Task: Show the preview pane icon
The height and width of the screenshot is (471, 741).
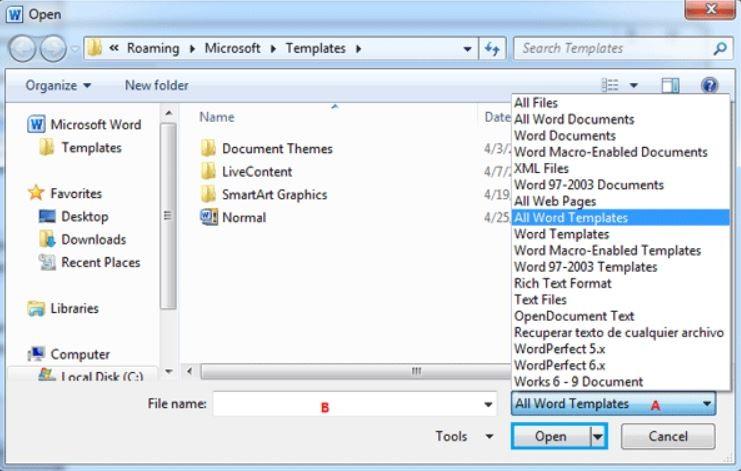Action: point(670,85)
